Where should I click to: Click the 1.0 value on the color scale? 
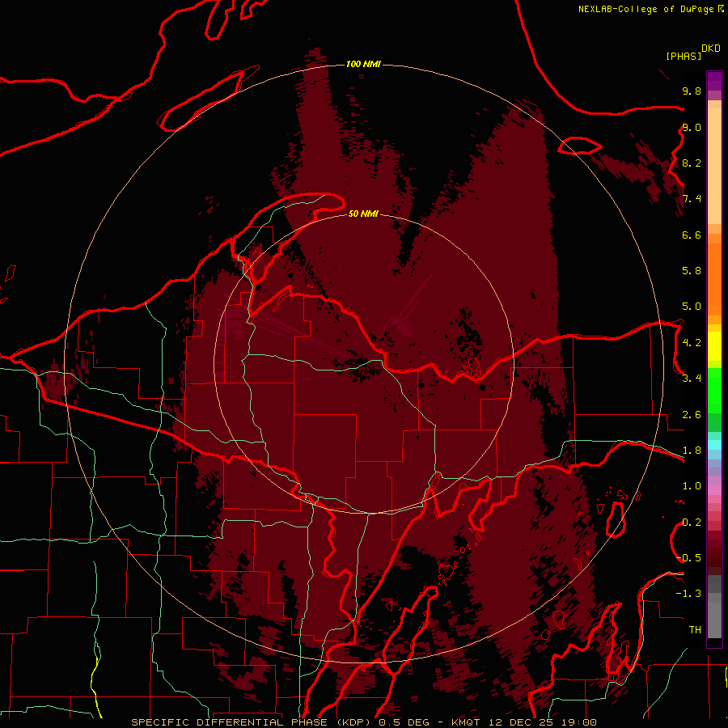(x=692, y=486)
